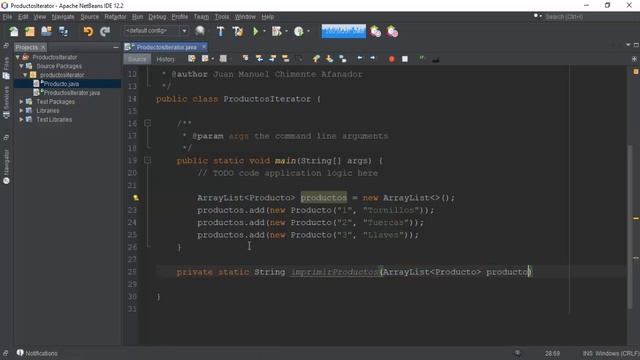640x360 pixels.
Task: Toggle Highlight Search editor icon
Action: pyautogui.click(x=286, y=59)
